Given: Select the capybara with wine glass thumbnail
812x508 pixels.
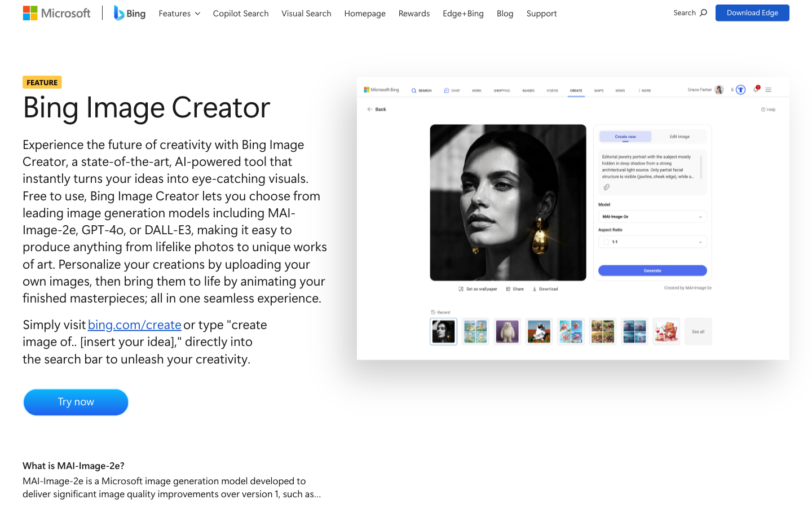Looking at the screenshot, I should (667, 331).
